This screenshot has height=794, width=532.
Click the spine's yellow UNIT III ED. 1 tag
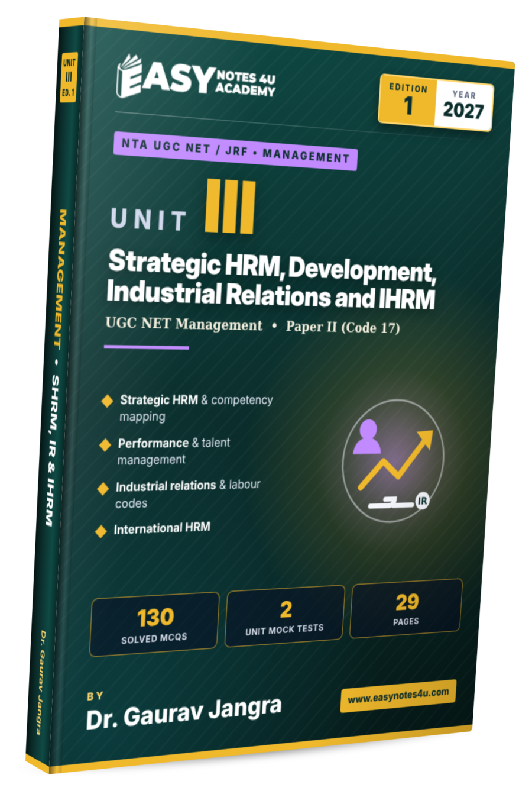click(69, 78)
